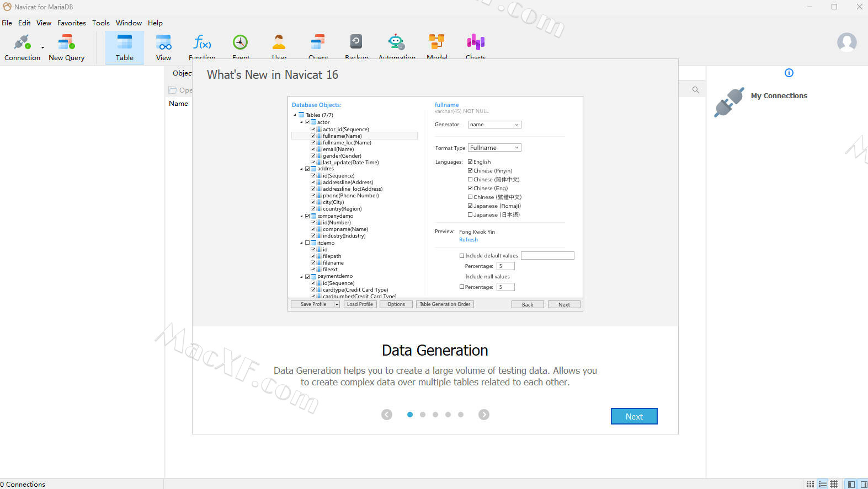
Task: Click the user avatar sign-in icon
Action: pos(846,42)
